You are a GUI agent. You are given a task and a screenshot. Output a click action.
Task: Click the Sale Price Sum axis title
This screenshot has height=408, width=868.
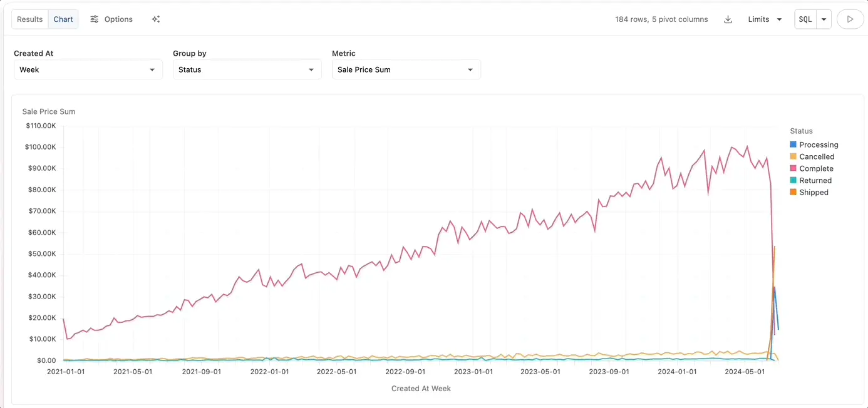click(x=49, y=111)
